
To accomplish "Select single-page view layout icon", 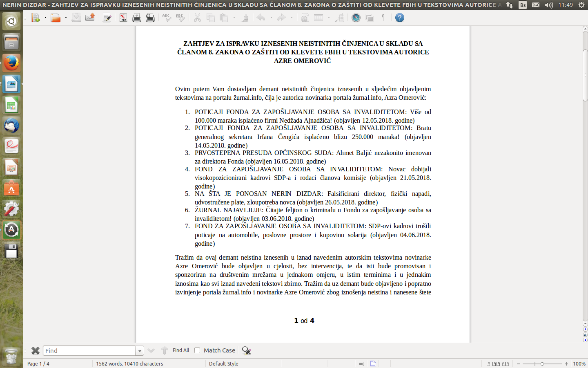I will (488, 364).
